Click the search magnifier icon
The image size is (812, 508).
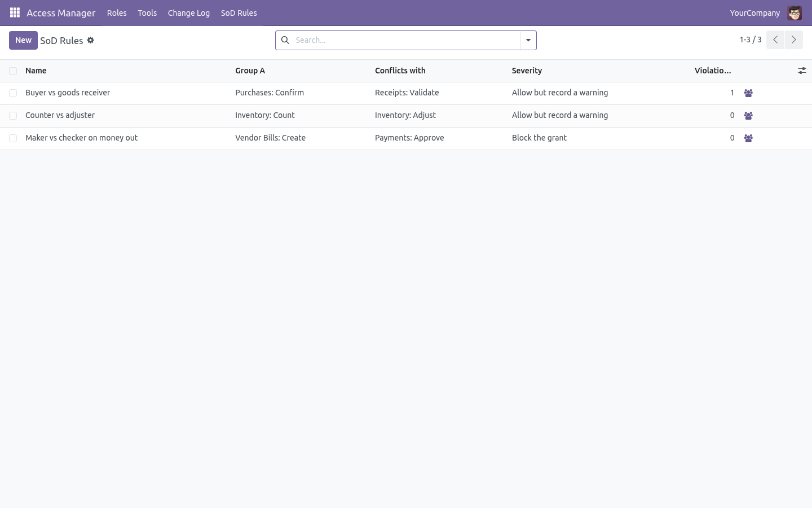point(285,40)
